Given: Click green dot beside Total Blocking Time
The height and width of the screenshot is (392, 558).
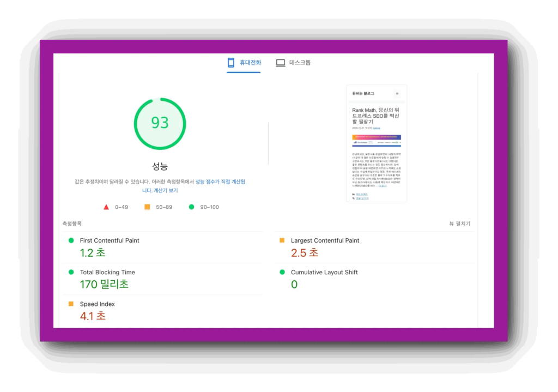Looking at the screenshot, I should 71,272.
